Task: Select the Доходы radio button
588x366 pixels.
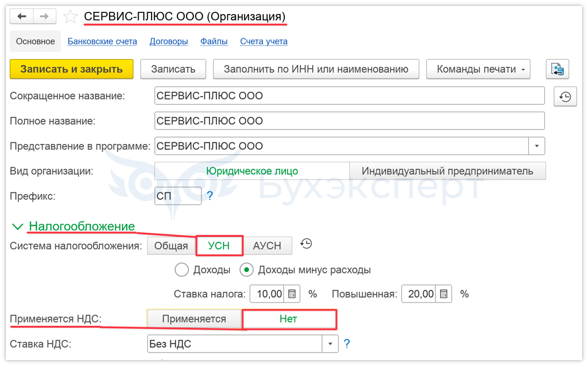Action: [x=182, y=270]
